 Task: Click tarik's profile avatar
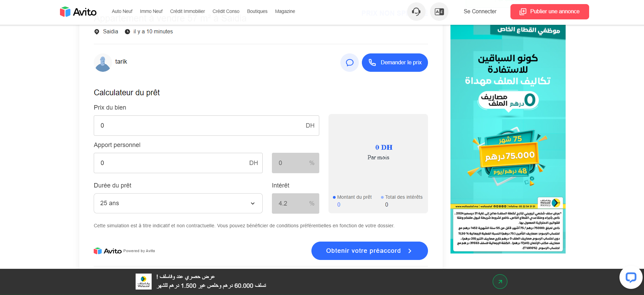coord(103,63)
